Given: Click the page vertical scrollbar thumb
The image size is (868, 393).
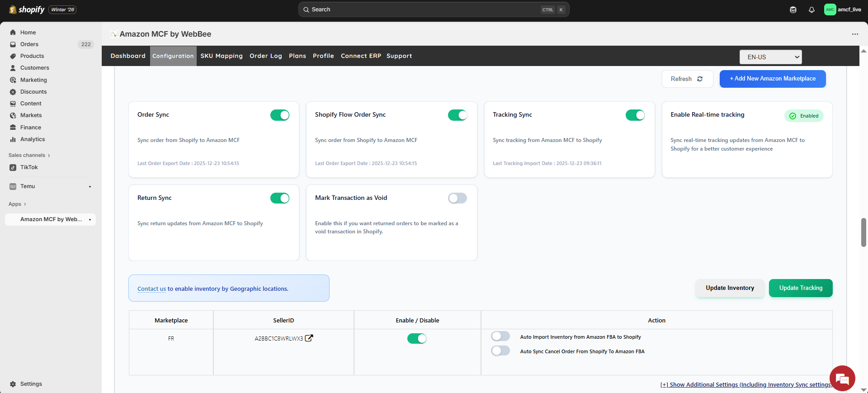Looking at the screenshot, I should (x=863, y=232).
